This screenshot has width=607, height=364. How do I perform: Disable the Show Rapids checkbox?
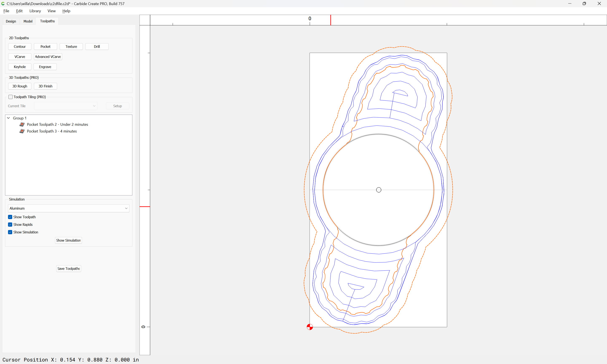point(10,224)
